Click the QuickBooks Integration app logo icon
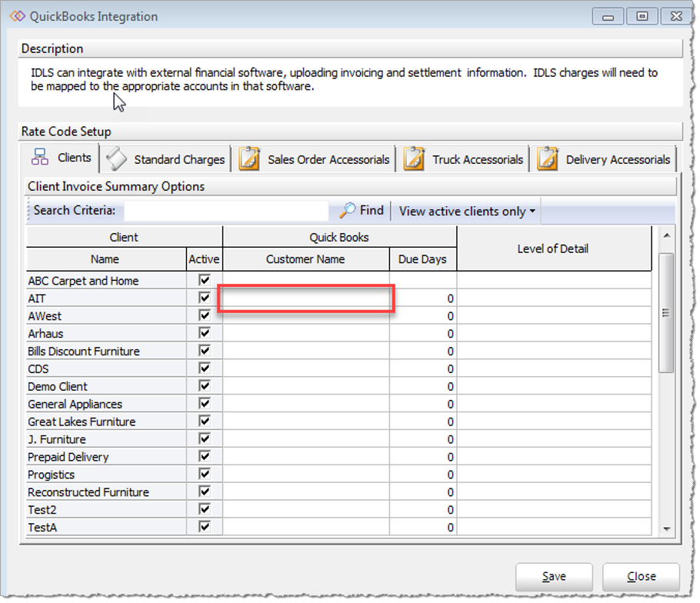Image resolution: width=700 pixels, height=603 pixels. [18, 16]
